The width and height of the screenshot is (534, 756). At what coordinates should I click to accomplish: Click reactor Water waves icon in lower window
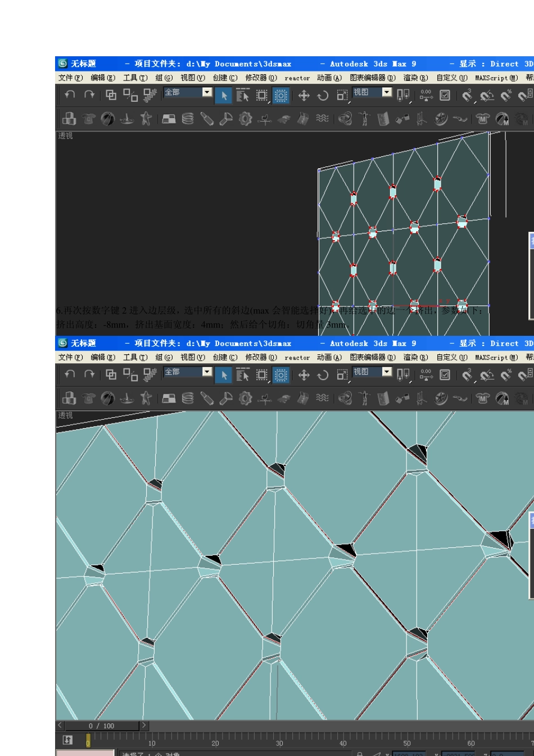tap(322, 398)
